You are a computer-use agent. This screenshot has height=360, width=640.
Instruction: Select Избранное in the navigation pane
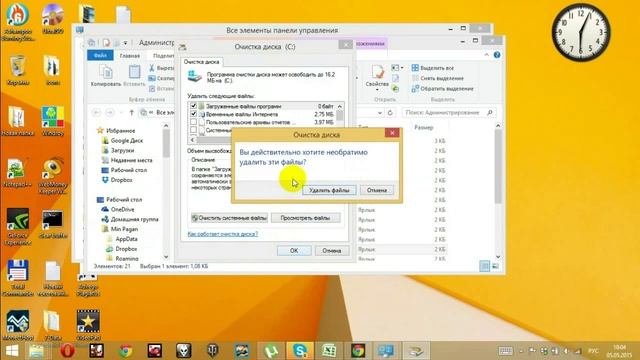click(120, 131)
